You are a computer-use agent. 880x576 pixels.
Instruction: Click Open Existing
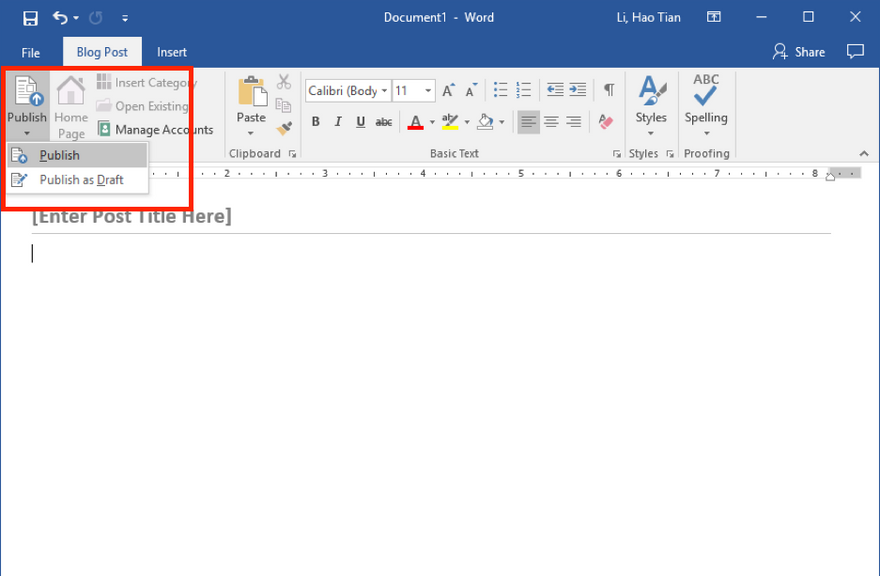tap(143, 106)
